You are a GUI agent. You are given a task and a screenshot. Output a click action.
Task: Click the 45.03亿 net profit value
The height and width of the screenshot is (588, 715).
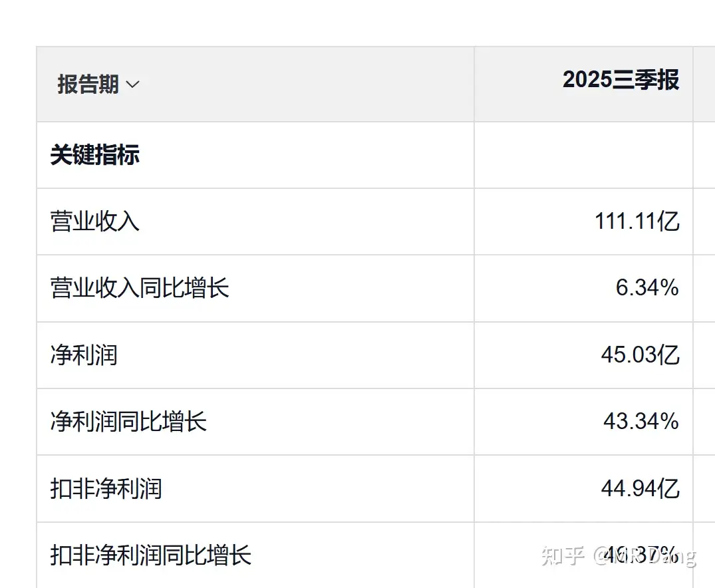[640, 355]
